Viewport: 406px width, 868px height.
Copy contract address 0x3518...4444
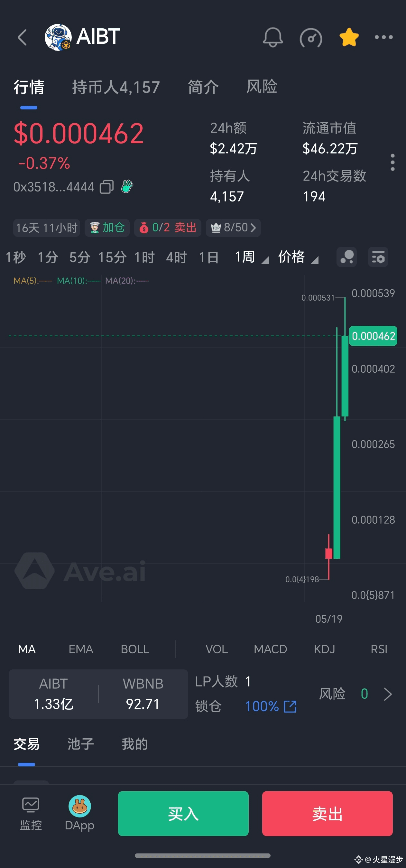(x=107, y=187)
